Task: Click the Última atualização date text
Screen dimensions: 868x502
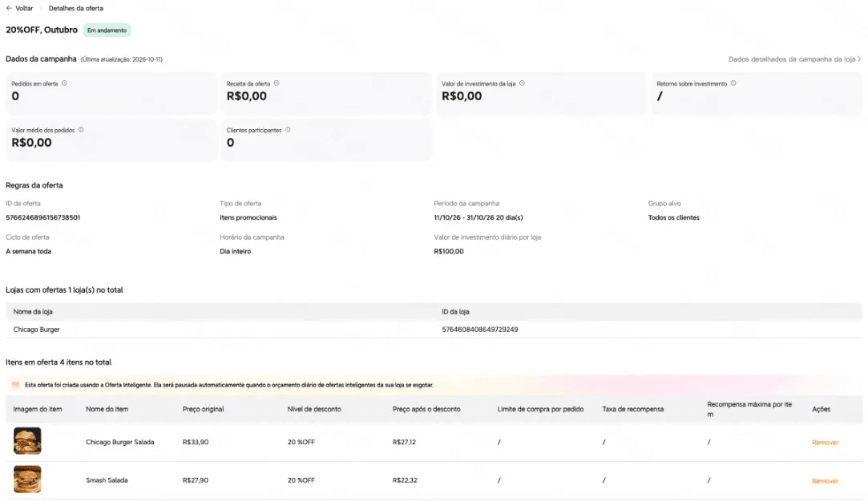Action: coord(121,59)
